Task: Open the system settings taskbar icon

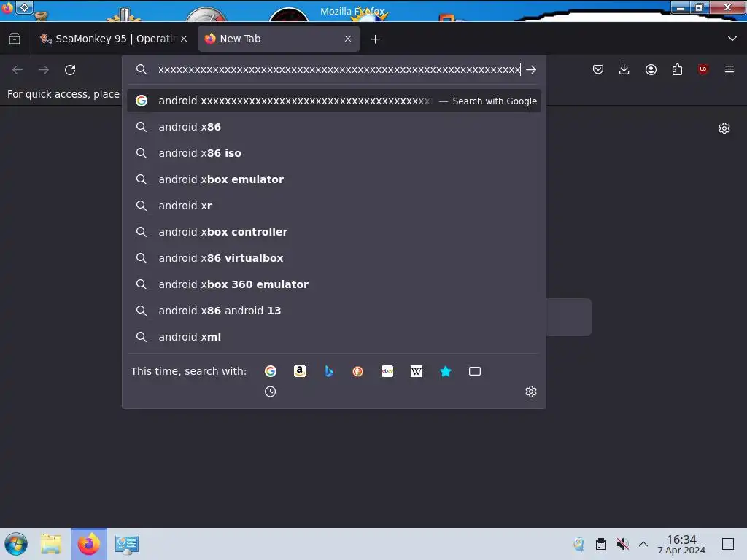Action: [127, 544]
